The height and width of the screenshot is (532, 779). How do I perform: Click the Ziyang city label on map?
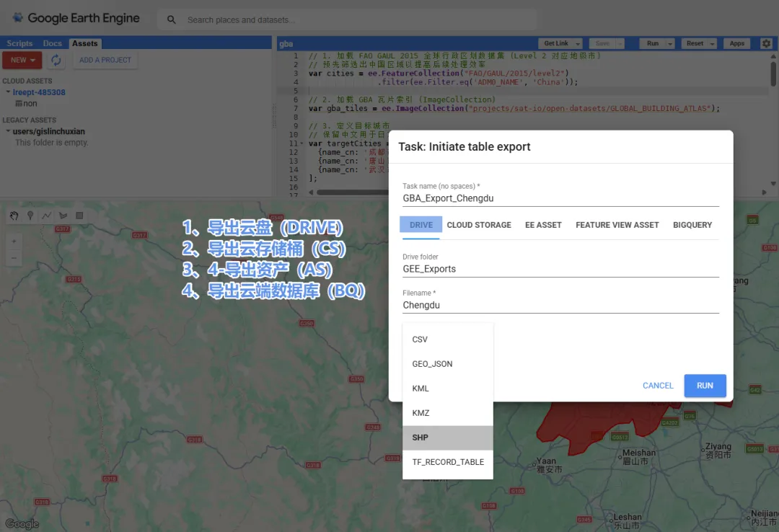tap(718, 451)
